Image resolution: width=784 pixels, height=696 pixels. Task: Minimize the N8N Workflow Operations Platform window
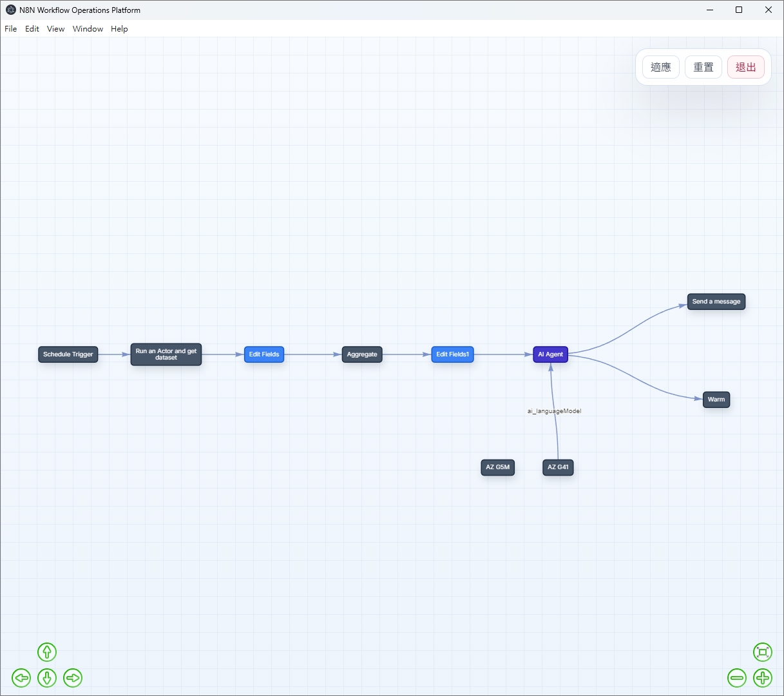tap(710, 10)
